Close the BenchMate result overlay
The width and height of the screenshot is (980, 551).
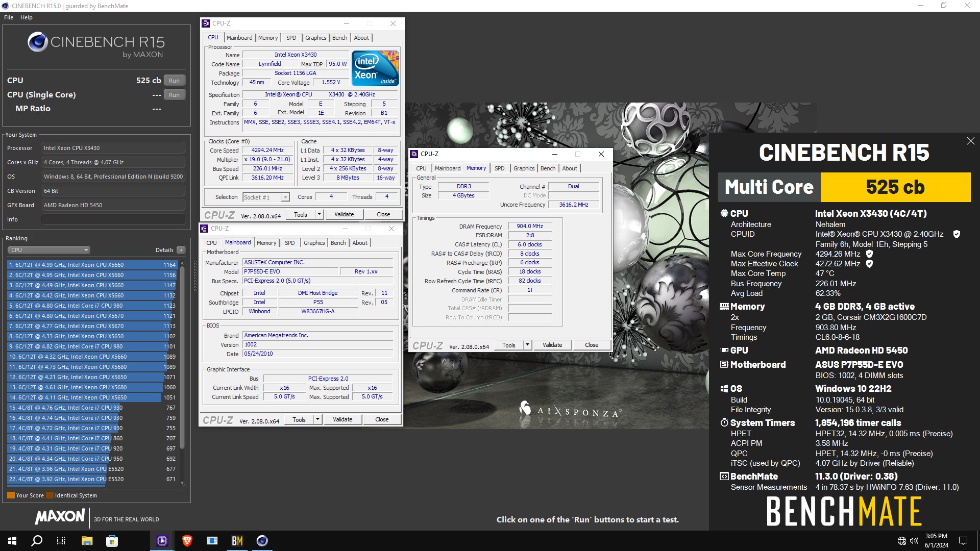coord(970,141)
